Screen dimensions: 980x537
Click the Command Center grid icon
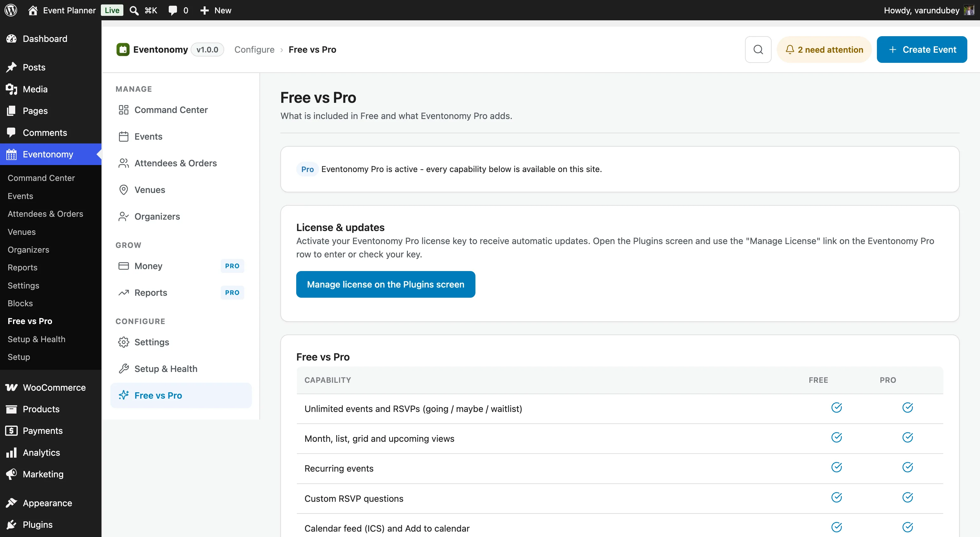pos(123,110)
